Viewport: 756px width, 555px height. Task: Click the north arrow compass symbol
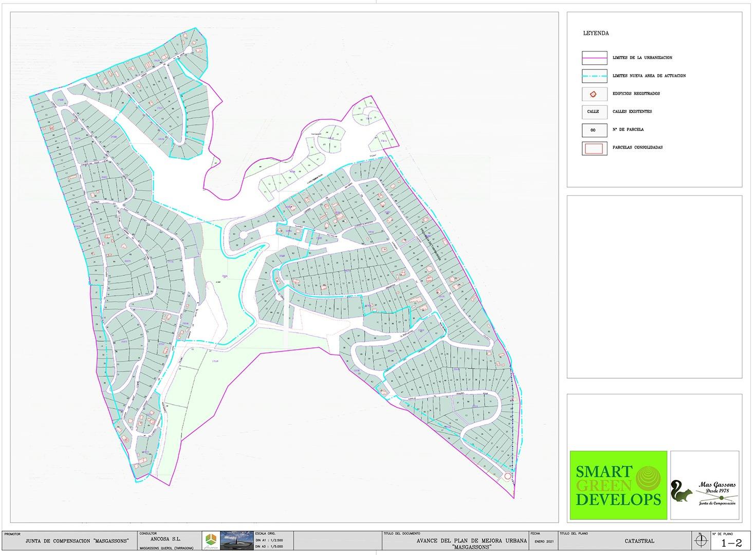coord(699,541)
